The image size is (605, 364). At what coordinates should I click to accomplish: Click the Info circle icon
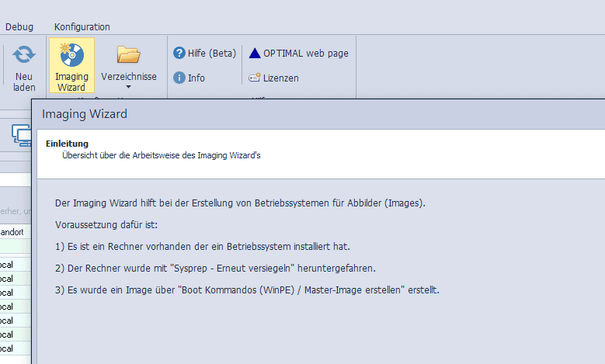179,78
